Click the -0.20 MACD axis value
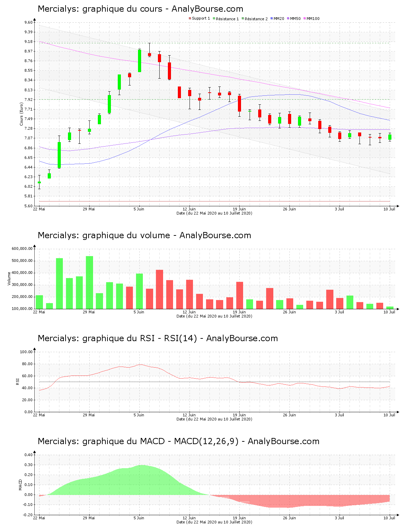Image resolution: width=412 pixels, height=532 pixels. pyautogui.click(x=28, y=515)
